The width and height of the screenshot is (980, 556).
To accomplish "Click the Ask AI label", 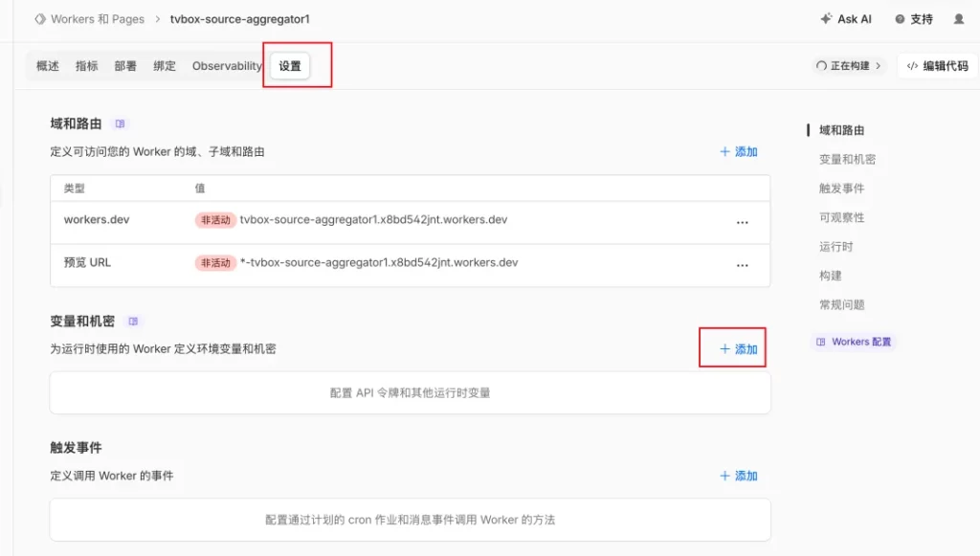I will tap(855, 19).
